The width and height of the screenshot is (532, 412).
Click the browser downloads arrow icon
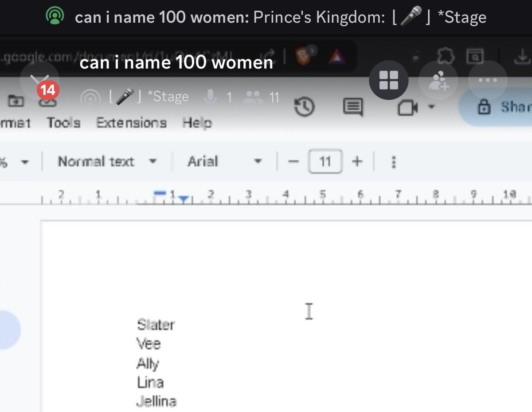click(523, 55)
